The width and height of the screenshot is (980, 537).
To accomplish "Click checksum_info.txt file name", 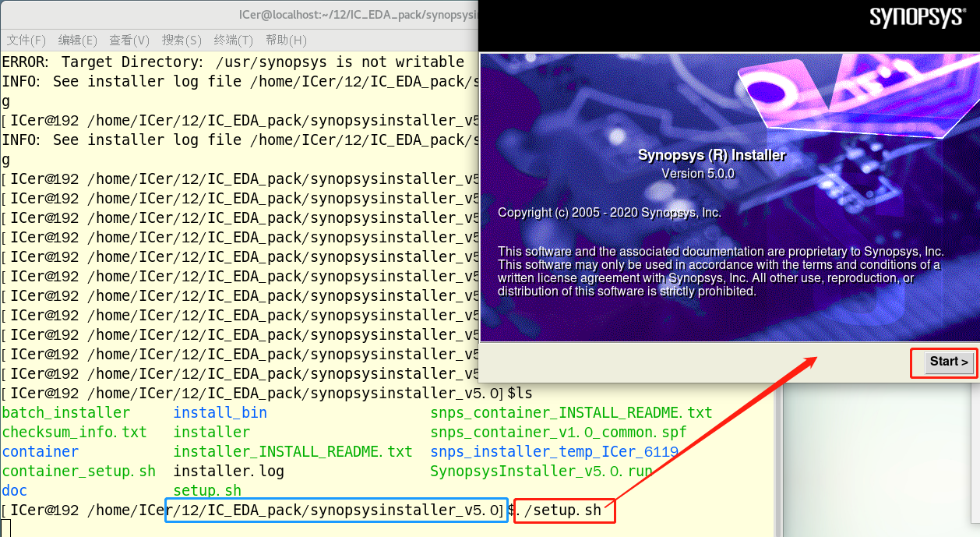I will (74, 432).
